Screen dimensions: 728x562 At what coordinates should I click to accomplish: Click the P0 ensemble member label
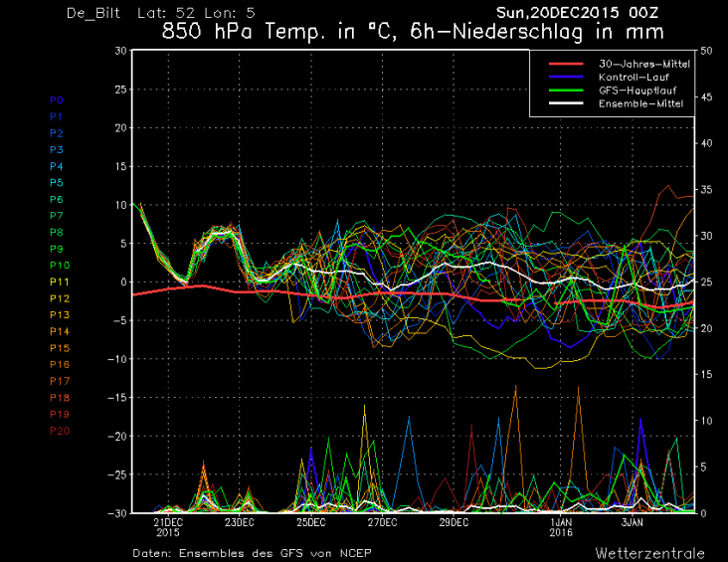click(x=56, y=100)
